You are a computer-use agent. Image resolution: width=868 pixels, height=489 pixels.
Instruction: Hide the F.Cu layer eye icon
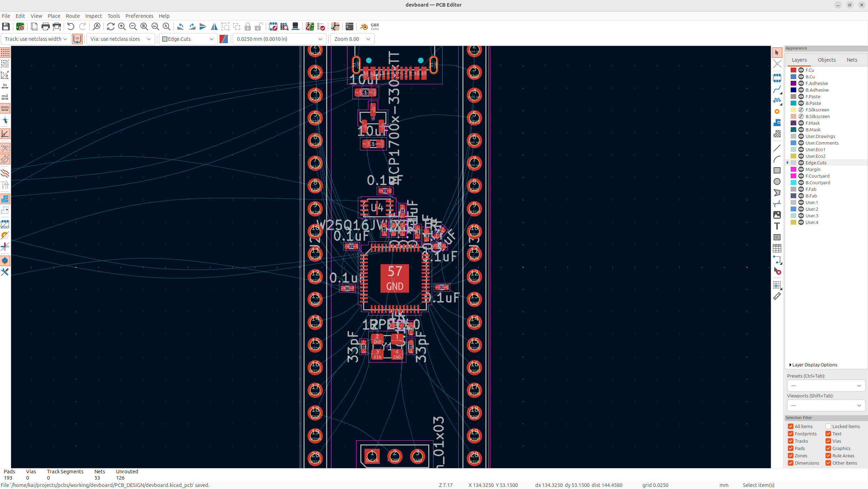click(801, 70)
